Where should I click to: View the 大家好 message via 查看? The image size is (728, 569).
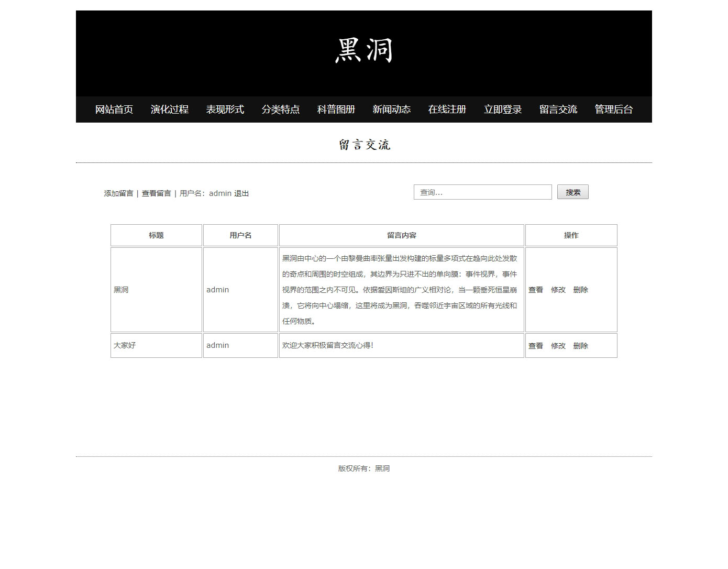(536, 346)
